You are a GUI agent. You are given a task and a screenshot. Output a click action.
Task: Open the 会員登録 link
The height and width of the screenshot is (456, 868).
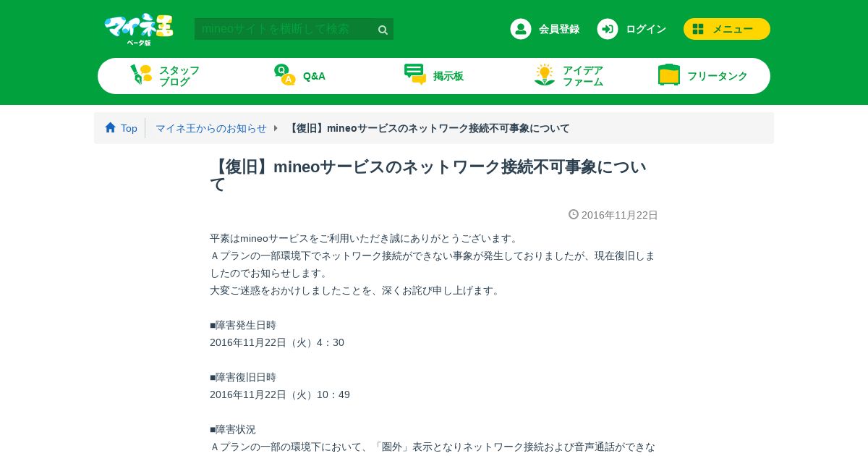point(558,29)
